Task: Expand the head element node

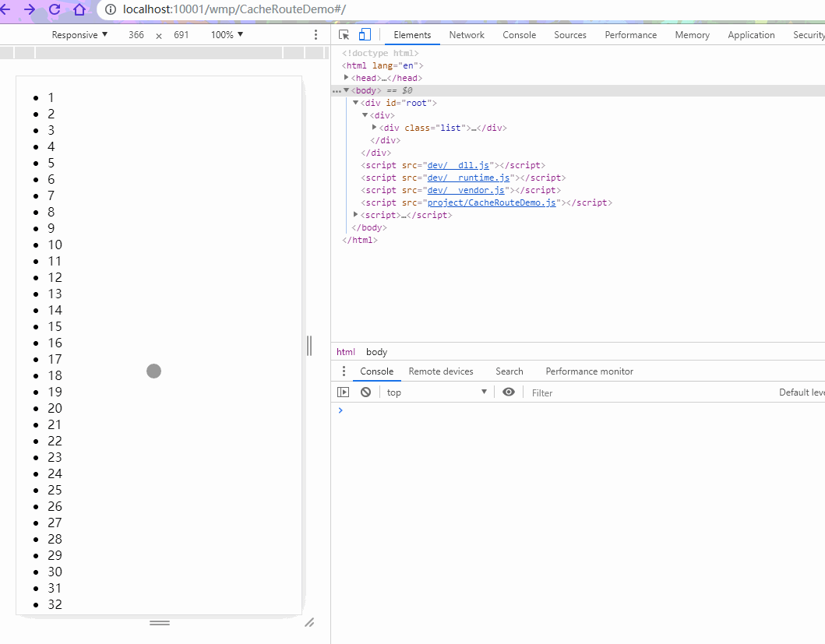Action: coord(346,77)
